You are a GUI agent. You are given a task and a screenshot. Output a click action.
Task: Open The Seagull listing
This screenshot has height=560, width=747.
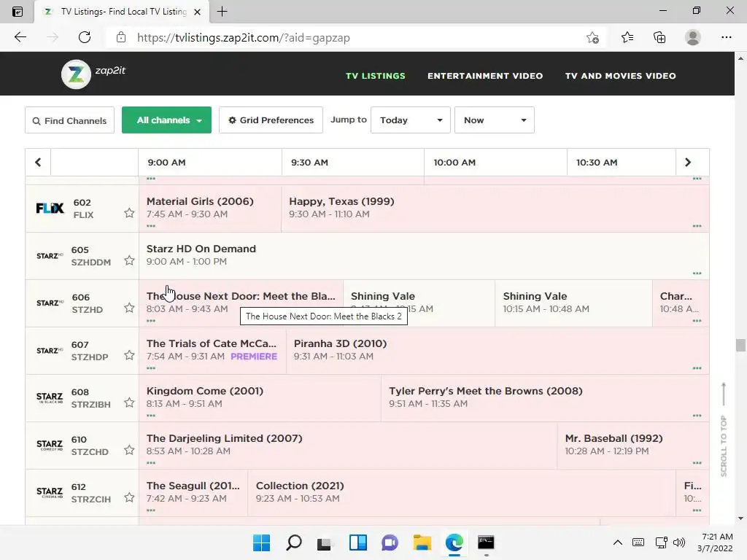coord(193,493)
